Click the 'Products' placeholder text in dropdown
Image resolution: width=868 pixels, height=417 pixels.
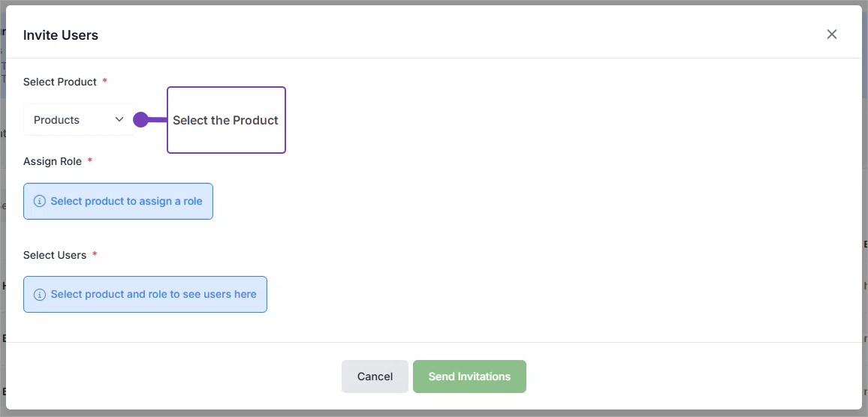[x=57, y=120]
